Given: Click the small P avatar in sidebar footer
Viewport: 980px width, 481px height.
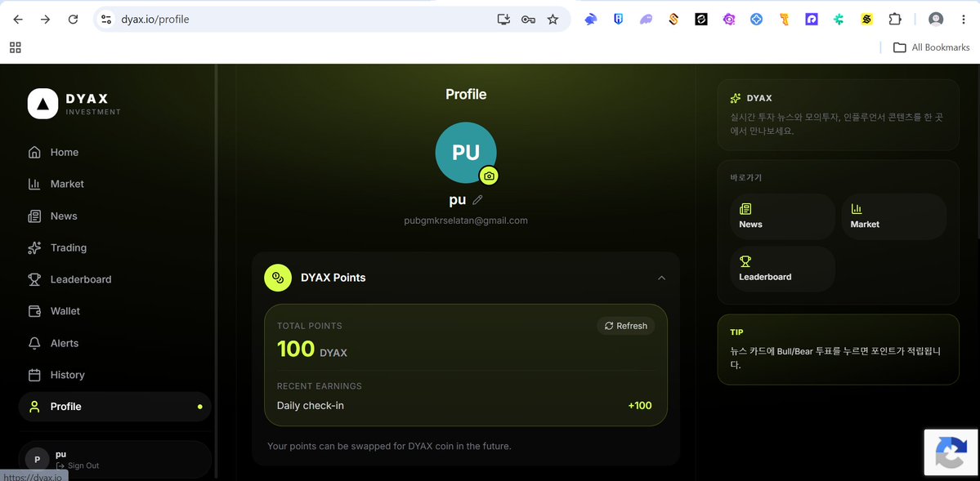Looking at the screenshot, I should tap(37, 460).
